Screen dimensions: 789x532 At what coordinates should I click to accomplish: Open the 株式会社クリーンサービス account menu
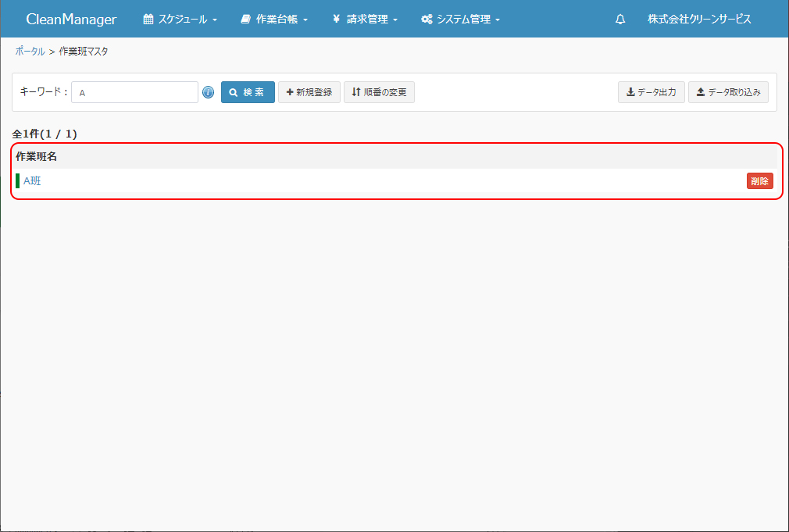point(699,19)
